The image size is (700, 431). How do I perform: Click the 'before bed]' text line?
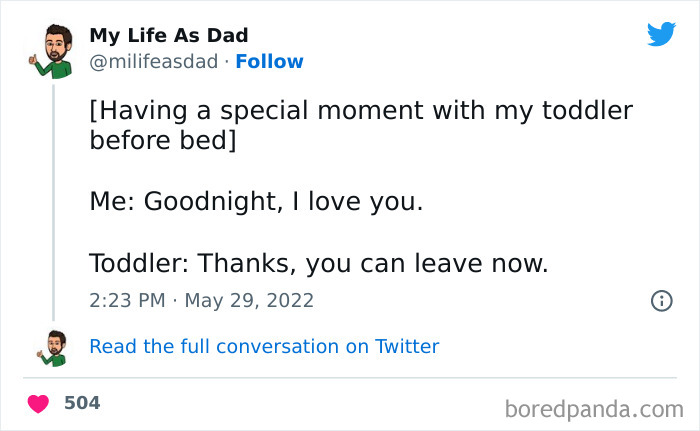163,141
